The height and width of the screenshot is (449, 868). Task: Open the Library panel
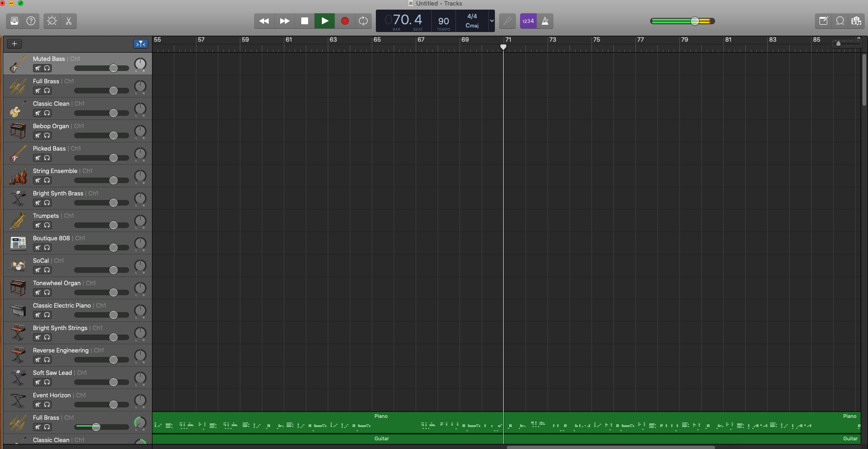(x=14, y=21)
